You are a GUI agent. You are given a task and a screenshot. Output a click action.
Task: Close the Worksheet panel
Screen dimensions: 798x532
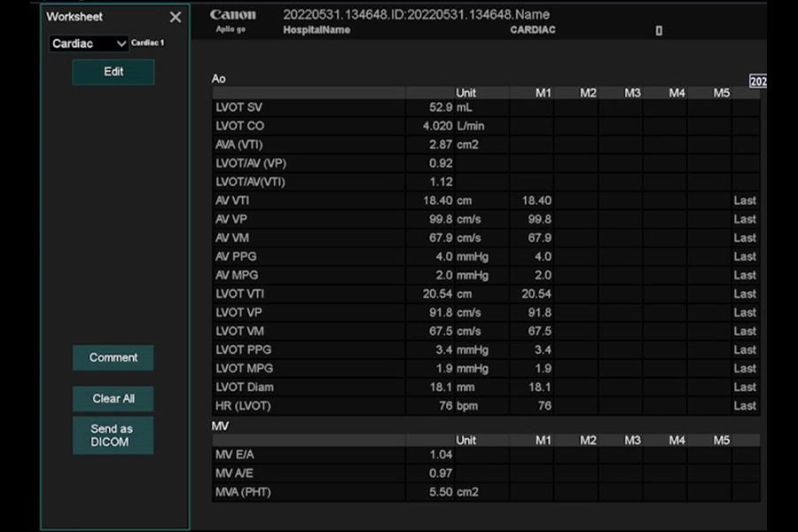tap(176, 18)
